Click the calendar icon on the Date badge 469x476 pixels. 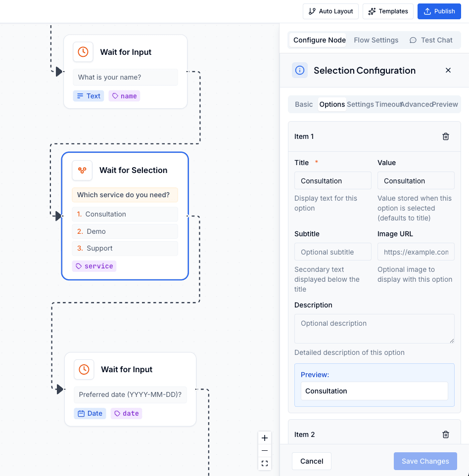click(x=81, y=413)
